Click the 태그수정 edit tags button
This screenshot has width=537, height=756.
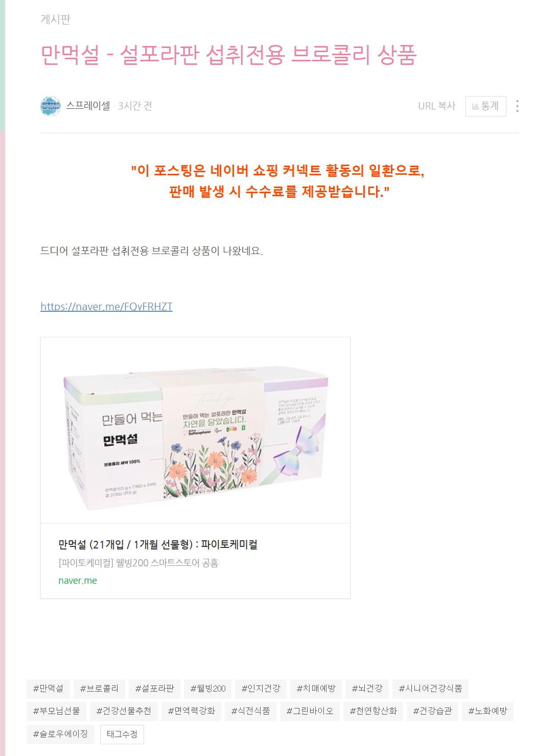pos(122,734)
